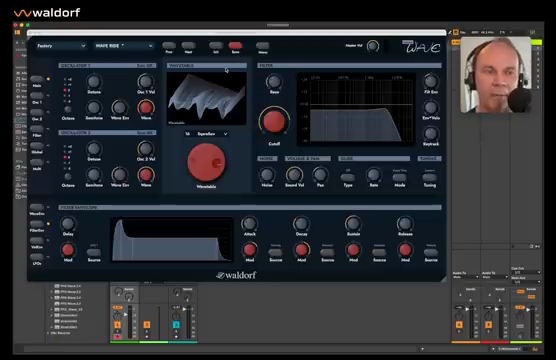Open the Factory bank dropdown
The image size is (556, 360).
tap(61, 46)
